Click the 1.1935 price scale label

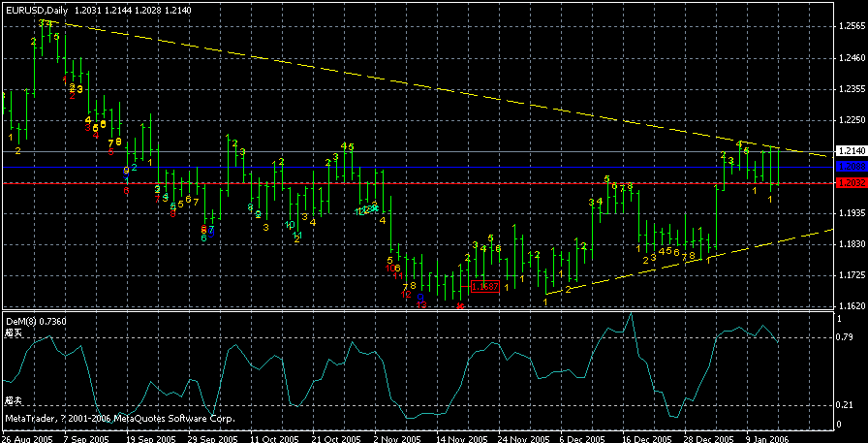[x=850, y=213]
